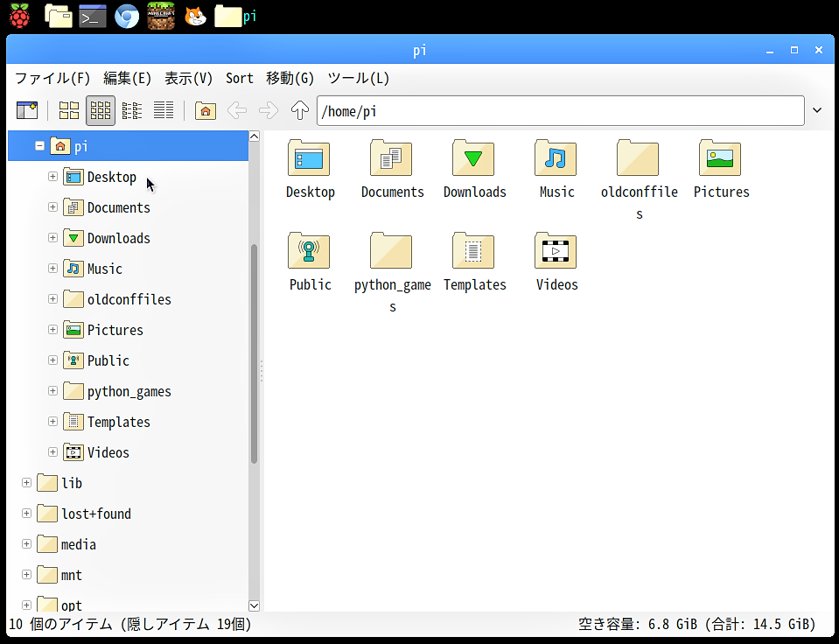This screenshot has width=839, height=644.
Task: Go back to previous folder
Action: pos(237,110)
